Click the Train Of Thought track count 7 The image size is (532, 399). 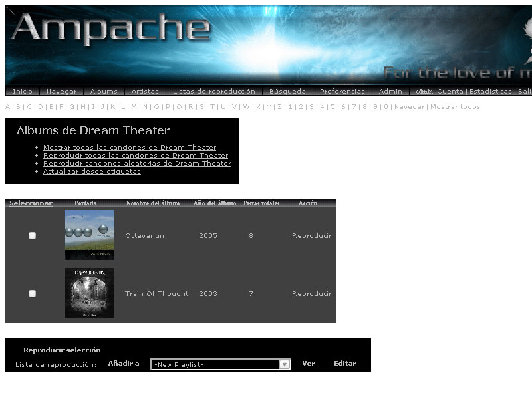tap(251, 293)
